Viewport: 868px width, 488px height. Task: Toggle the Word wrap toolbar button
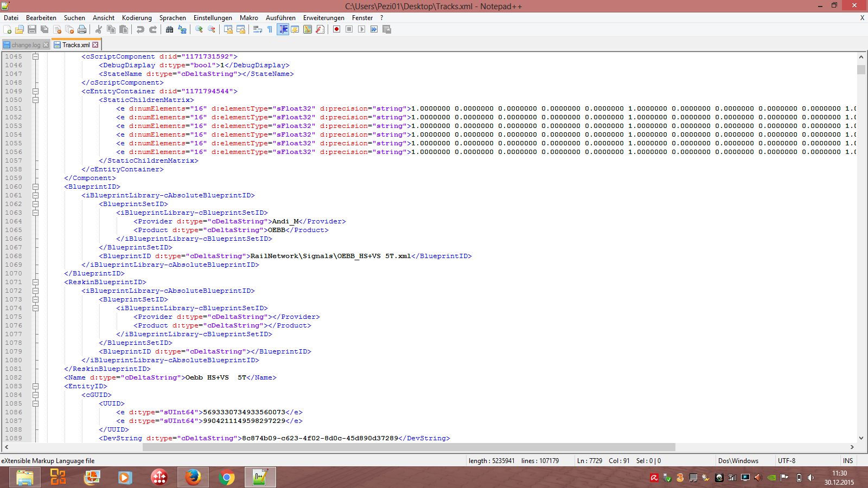(x=258, y=29)
